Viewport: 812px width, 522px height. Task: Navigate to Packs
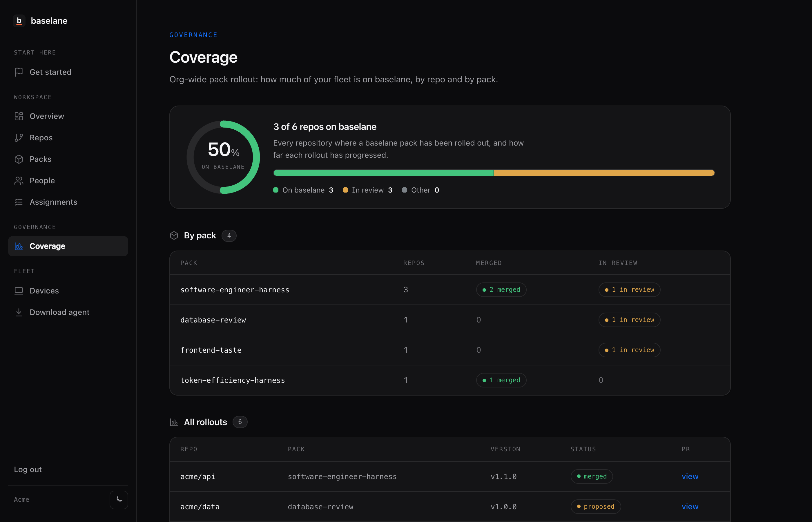coord(68,159)
